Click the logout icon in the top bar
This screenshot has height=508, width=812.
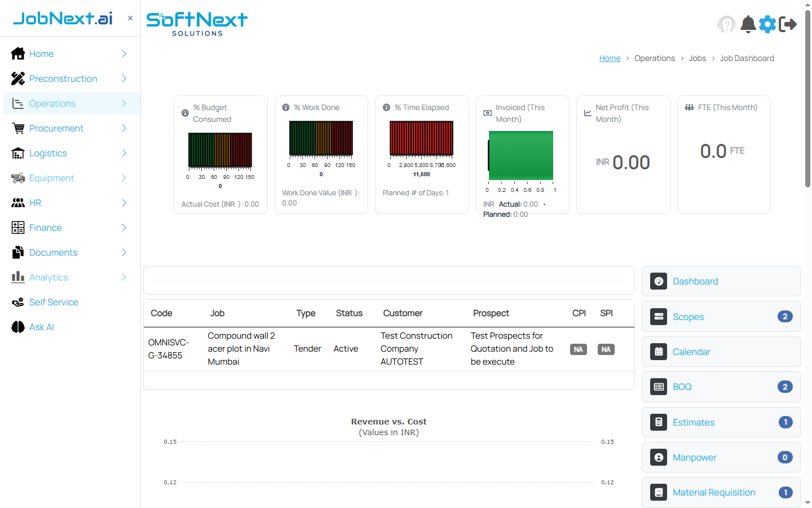pos(788,24)
